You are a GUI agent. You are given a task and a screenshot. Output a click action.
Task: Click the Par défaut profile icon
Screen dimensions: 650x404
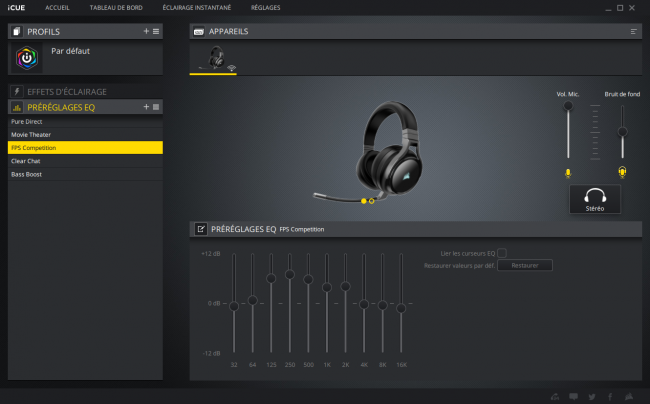[27, 58]
